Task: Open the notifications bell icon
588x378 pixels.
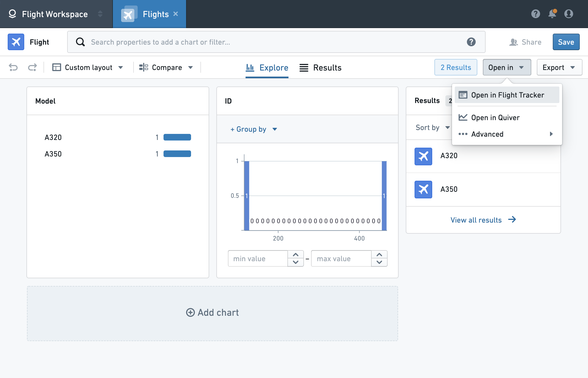Action: [552, 14]
